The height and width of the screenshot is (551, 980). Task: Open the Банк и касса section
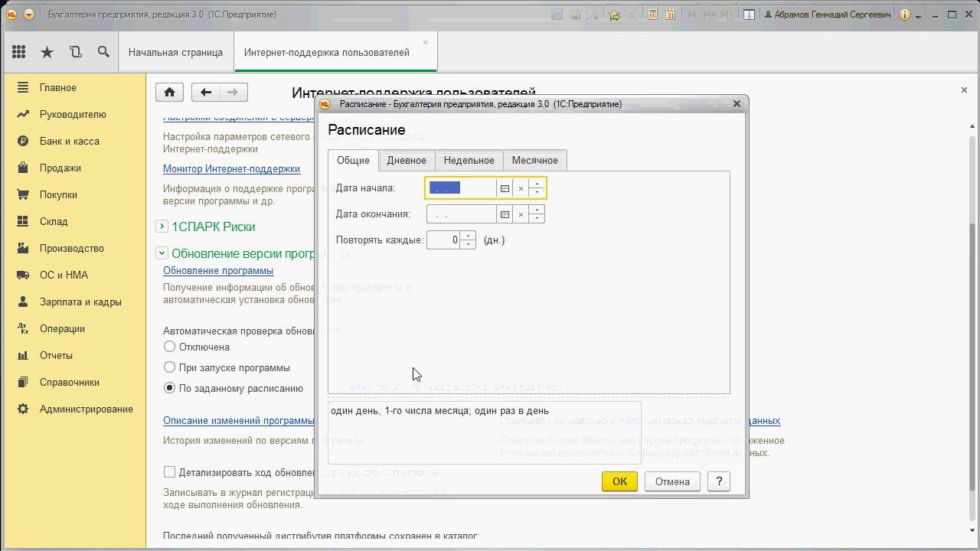pos(75,141)
